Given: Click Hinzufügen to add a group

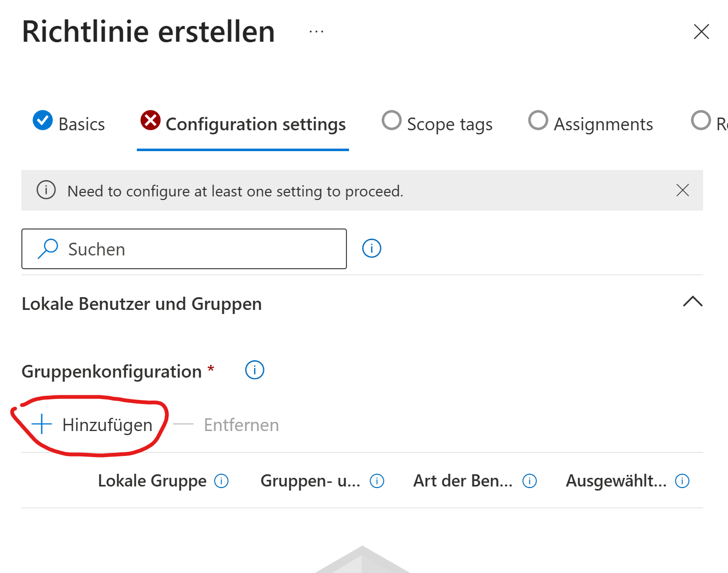Looking at the screenshot, I should (93, 424).
